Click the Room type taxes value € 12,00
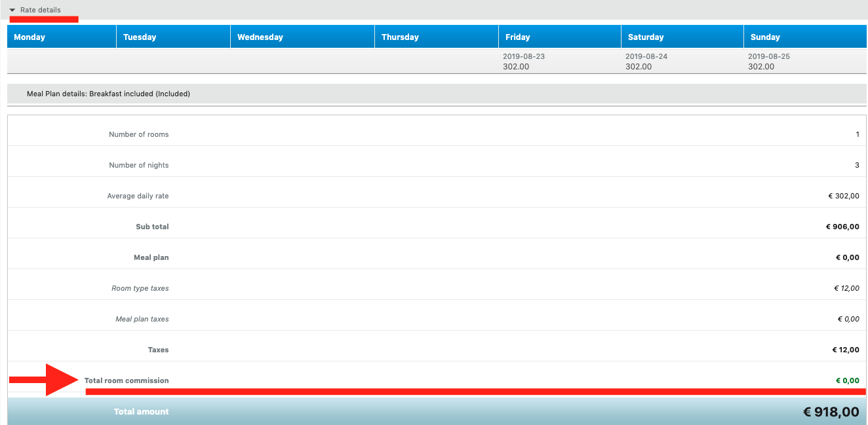Image resolution: width=868 pixels, height=425 pixels. (846, 288)
